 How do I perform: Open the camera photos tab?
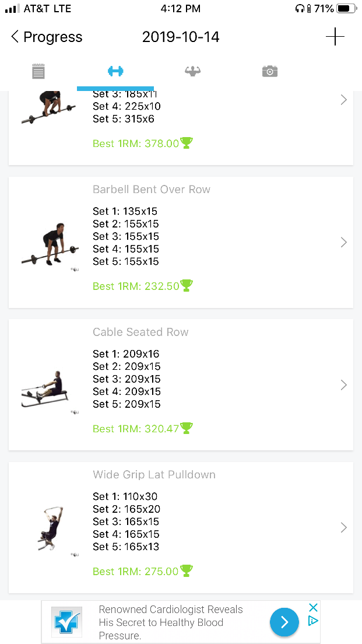point(269,71)
